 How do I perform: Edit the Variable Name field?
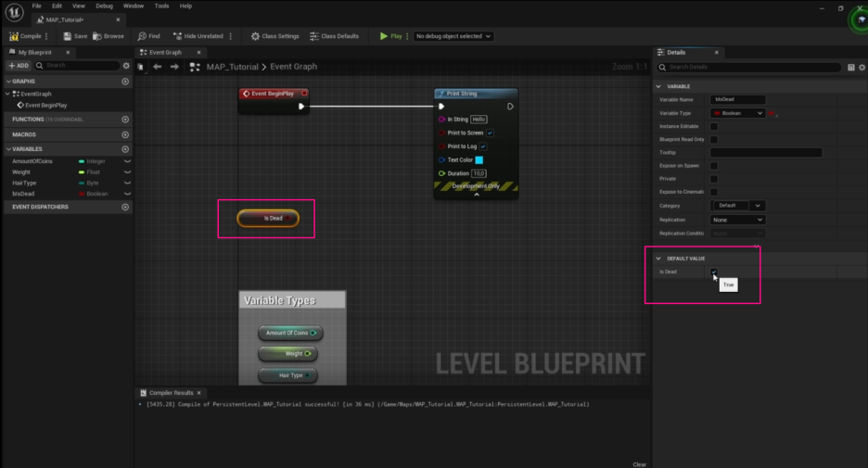coord(738,99)
